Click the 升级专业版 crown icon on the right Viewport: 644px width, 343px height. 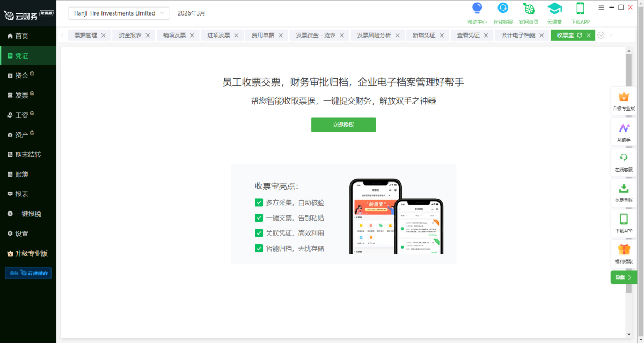click(624, 97)
